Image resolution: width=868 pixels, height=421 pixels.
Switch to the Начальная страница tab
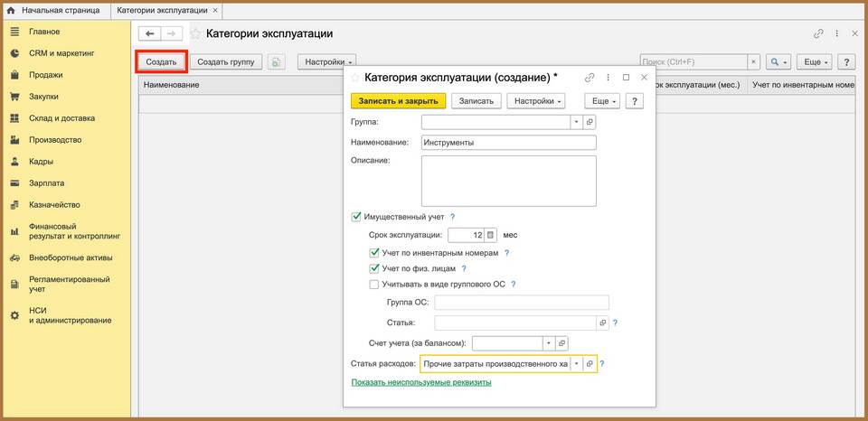pyautogui.click(x=54, y=10)
